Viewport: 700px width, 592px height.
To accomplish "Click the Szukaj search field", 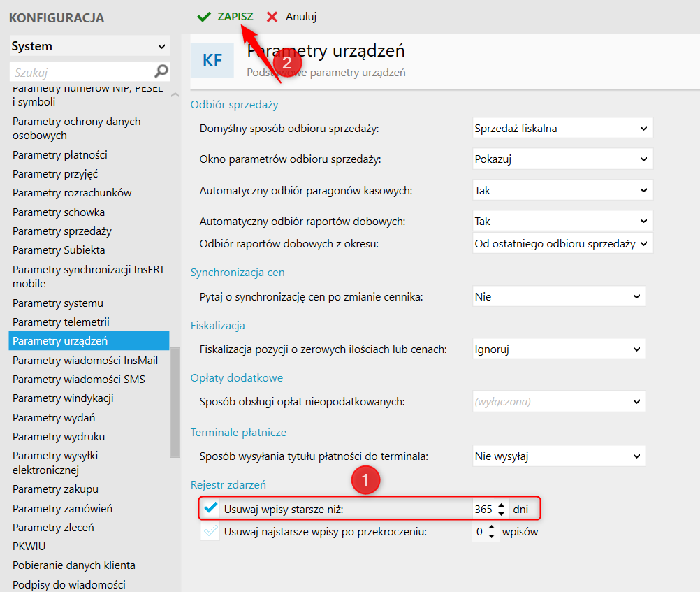I will (80, 72).
